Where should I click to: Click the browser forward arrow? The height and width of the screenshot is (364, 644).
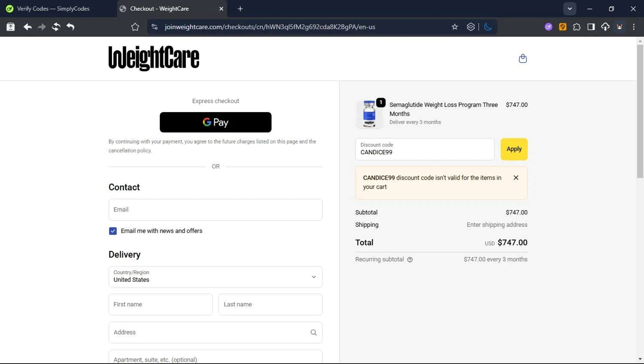point(42,27)
